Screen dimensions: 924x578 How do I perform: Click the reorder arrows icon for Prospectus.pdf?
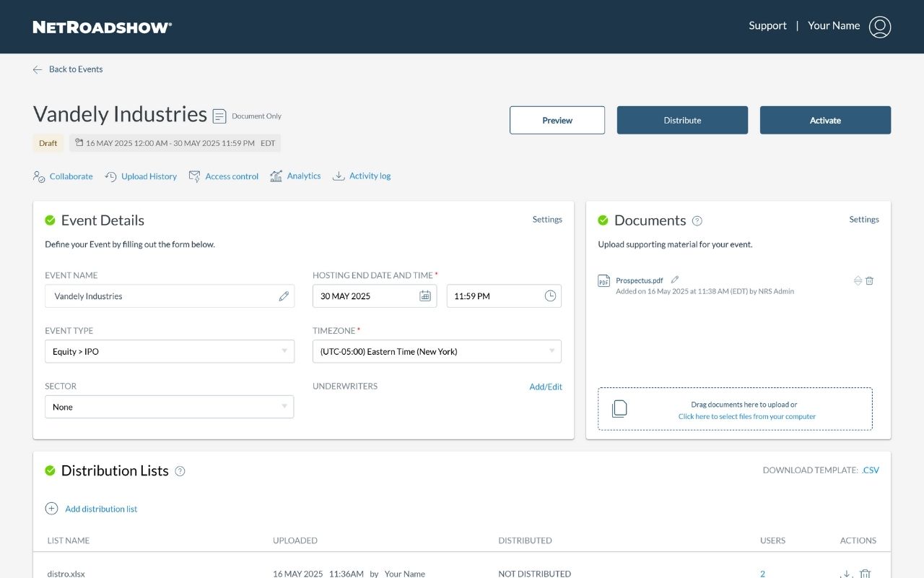[x=858, y=280]
